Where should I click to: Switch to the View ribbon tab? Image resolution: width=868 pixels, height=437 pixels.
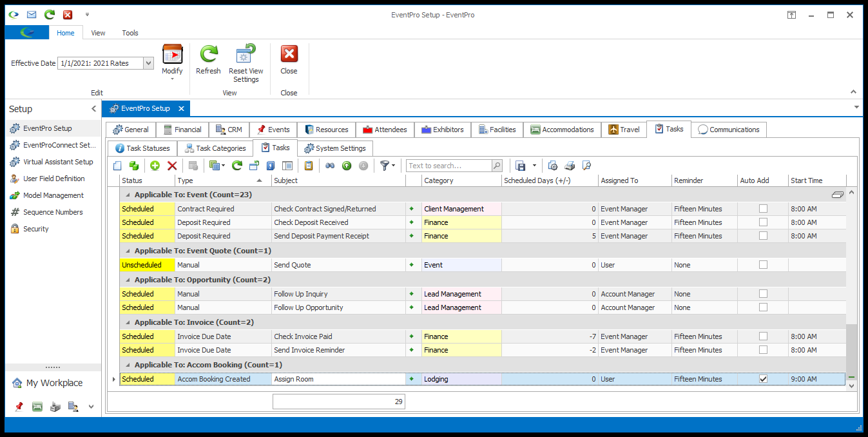click(x=98, y=33)
